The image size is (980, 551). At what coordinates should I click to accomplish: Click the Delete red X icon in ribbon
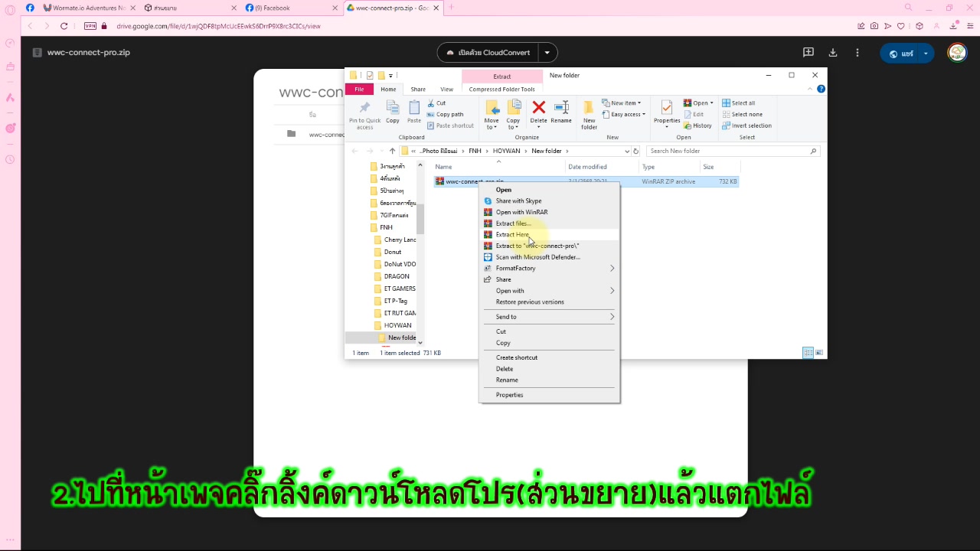pos(539,108)
